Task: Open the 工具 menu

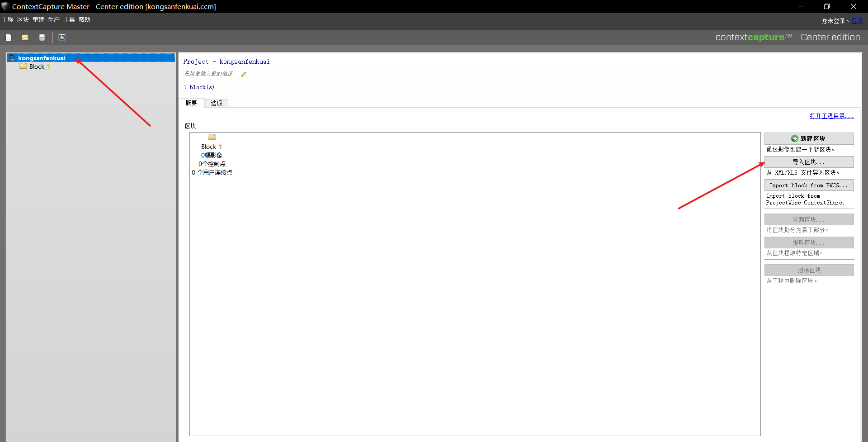Action: pos(69,19)
